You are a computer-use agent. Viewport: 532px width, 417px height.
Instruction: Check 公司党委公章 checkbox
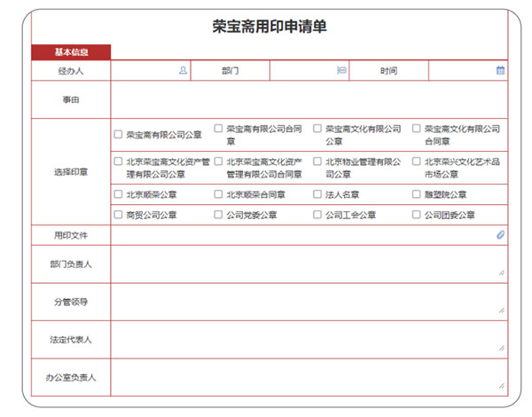click(218, 215)
